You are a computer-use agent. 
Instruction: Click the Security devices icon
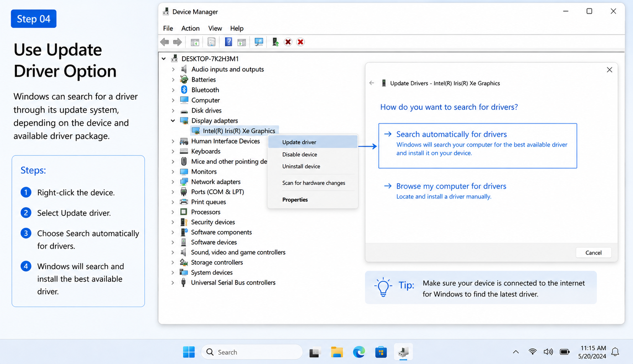(184, 222)
